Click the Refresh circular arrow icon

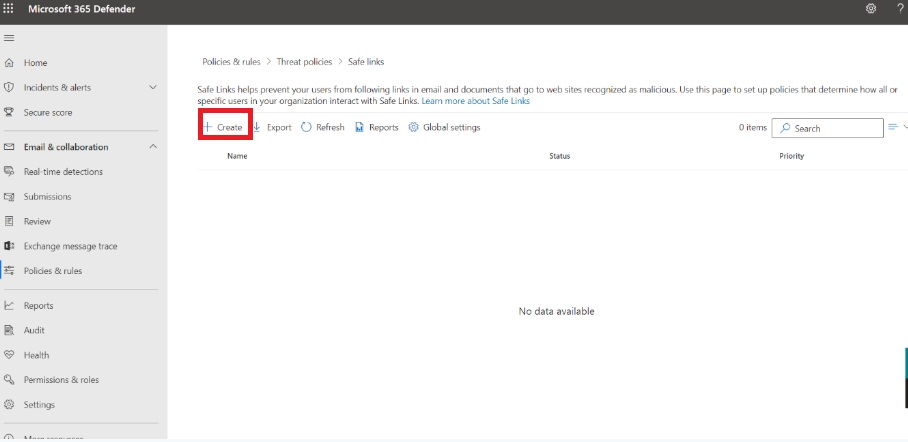(x=306, y=127)
